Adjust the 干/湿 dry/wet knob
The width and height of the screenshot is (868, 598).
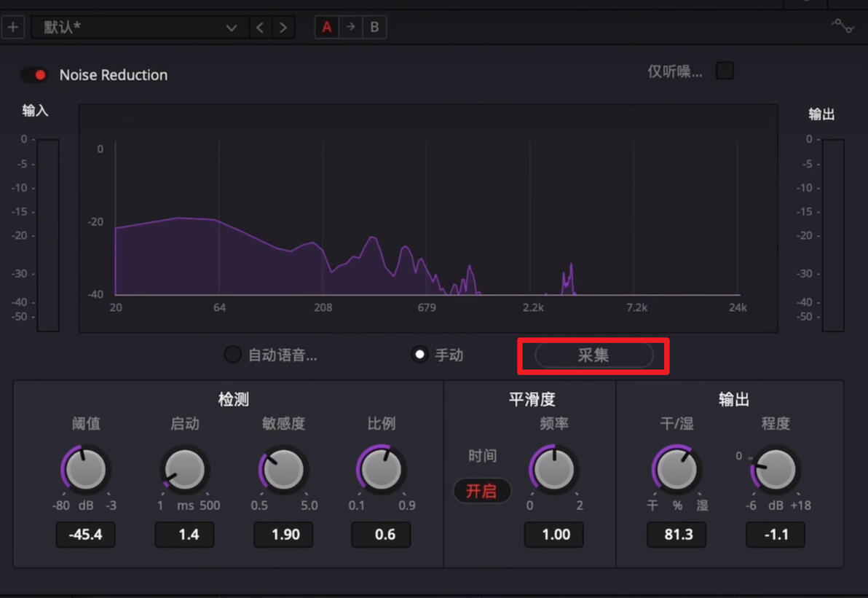pos(677,470)
